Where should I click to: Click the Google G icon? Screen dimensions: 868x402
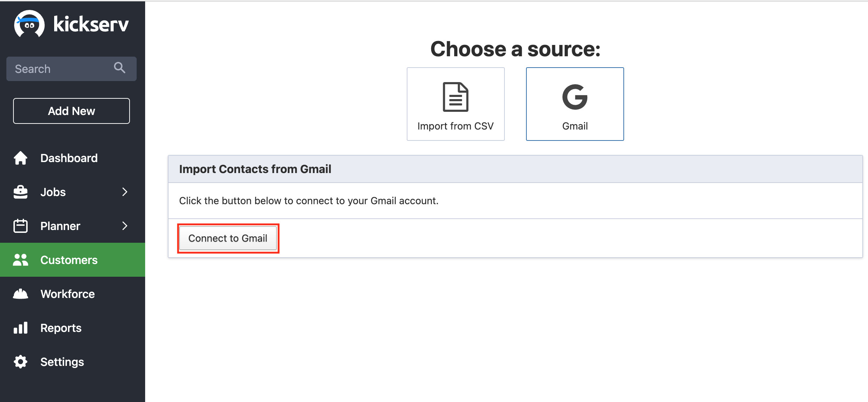[575, 97]
